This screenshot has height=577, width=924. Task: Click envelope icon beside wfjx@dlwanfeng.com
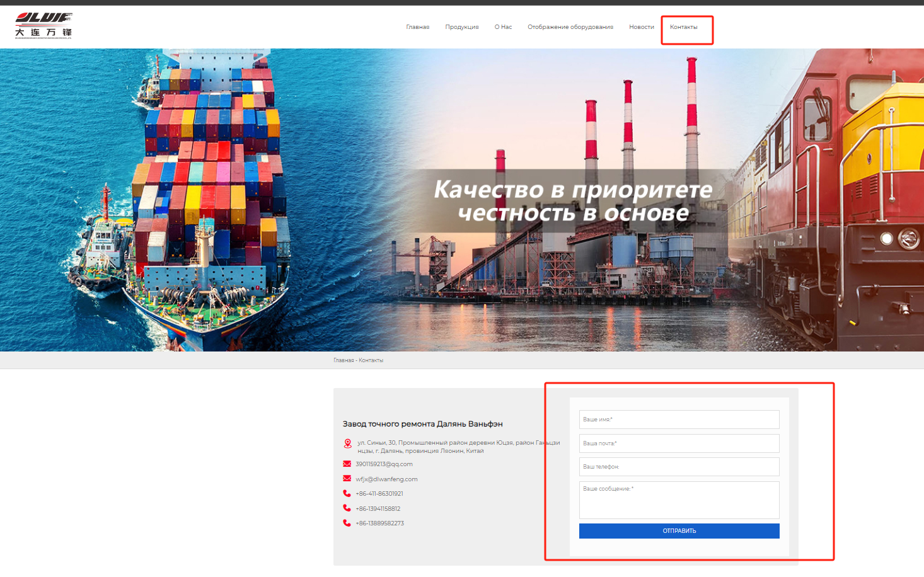click(x=347, y=479)
